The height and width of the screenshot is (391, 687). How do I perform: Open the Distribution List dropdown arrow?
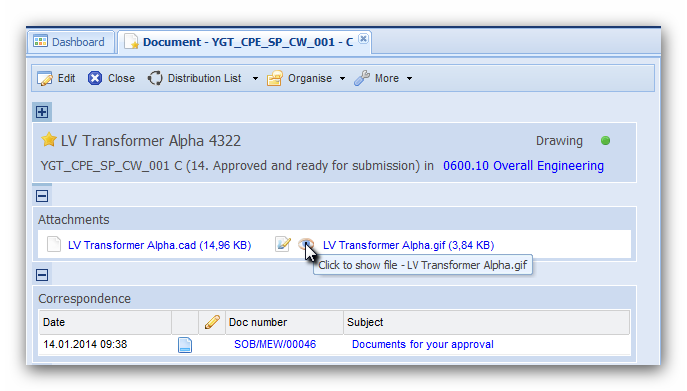point(255,79)
